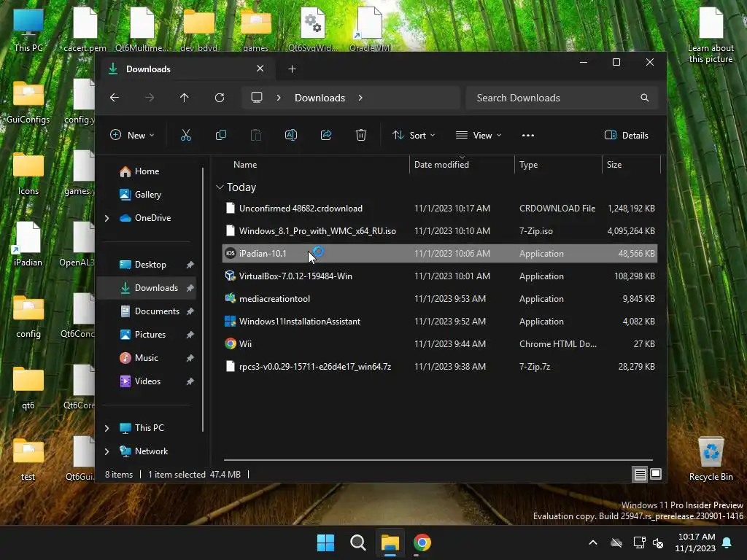The width and height of the screenshot is (747, 560).
Task: Expand OneDrive in navigation pane
Action: (107, 218)
